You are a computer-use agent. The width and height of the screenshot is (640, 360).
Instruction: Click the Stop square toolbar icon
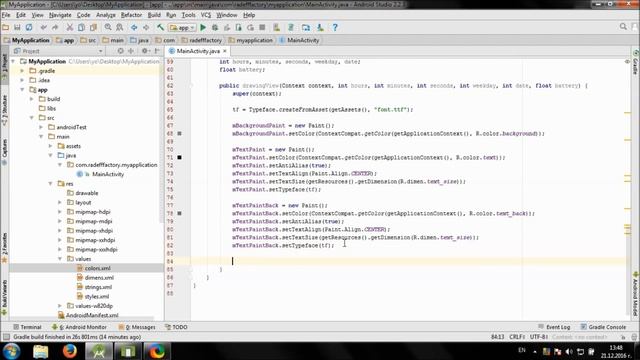point(262,27)
